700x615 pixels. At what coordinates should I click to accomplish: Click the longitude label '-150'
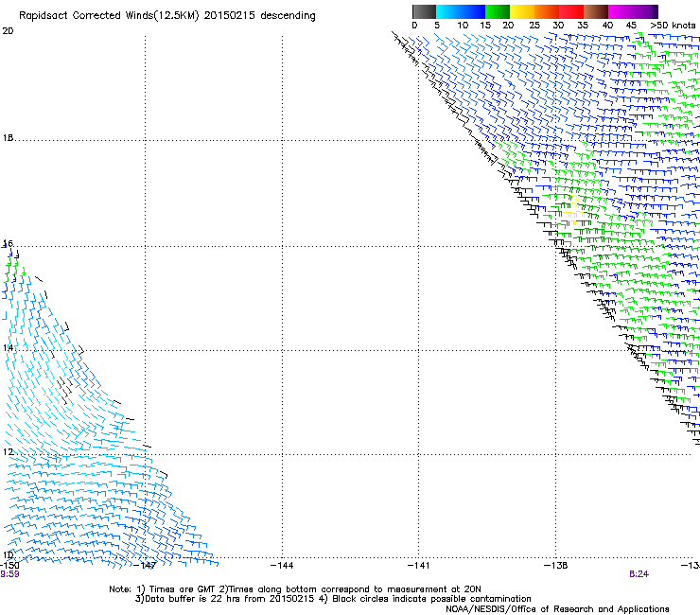[x=9, y=566]
